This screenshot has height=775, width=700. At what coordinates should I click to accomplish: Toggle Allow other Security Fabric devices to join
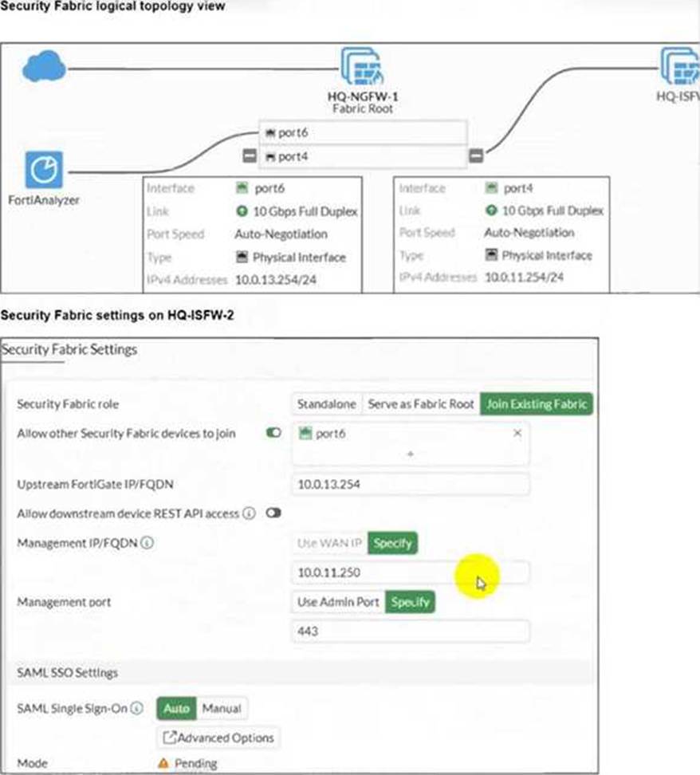(x=273, y=433)
